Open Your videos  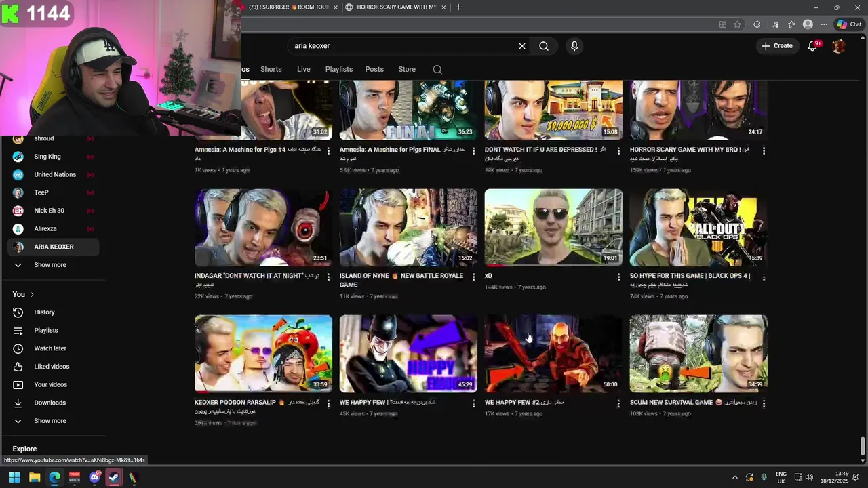pos(54,384)
